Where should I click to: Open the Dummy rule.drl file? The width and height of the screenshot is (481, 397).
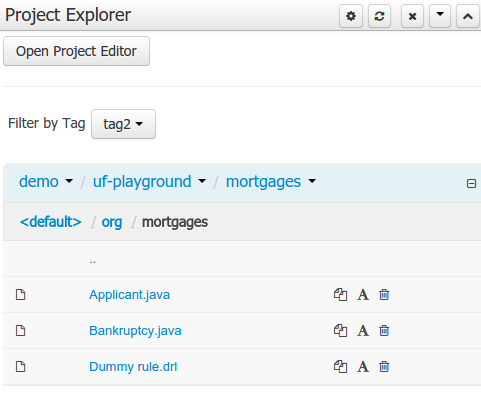133,367
